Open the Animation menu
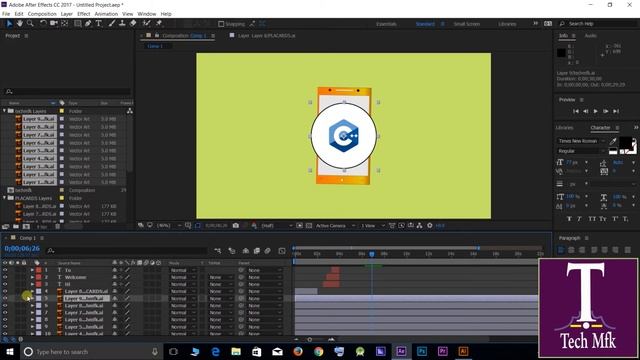The width and height of the screenshot is (640, 360). (x=106, y=14)
